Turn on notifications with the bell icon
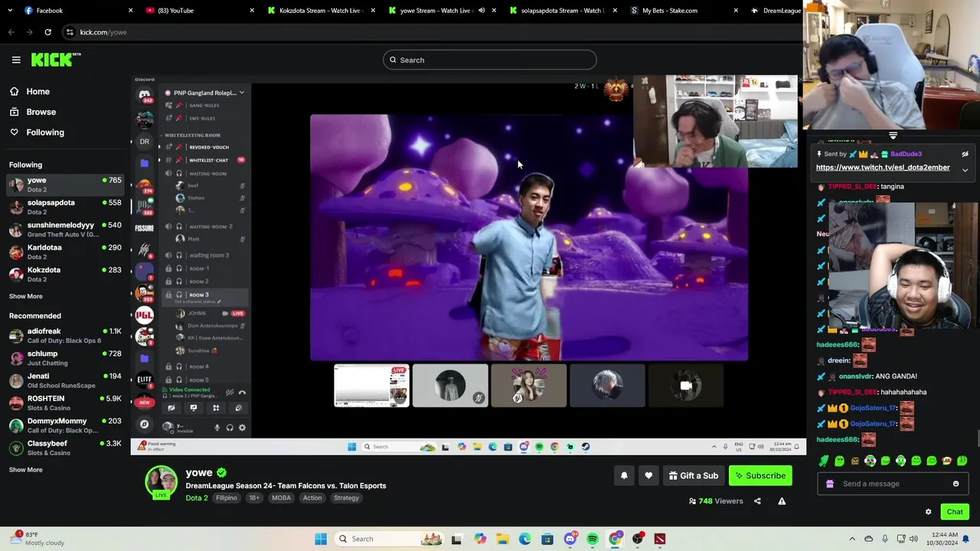 (624, 476)
